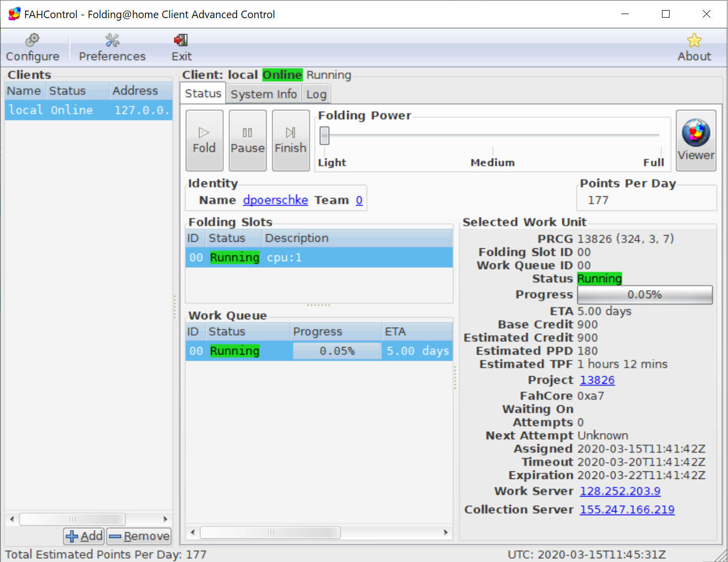Viewport: 728px width, 562px height.
Task: Switch to the System Info tab
Action: [263, 94]
